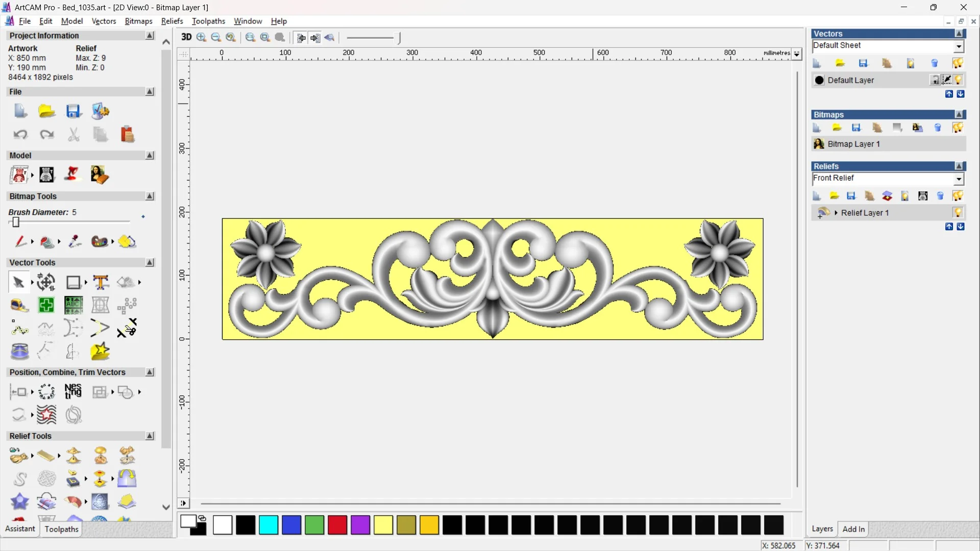Pick the cyan colour swatch
This screenshot has width=980, height=551.
pyautogui.click(x=268, y=525)
